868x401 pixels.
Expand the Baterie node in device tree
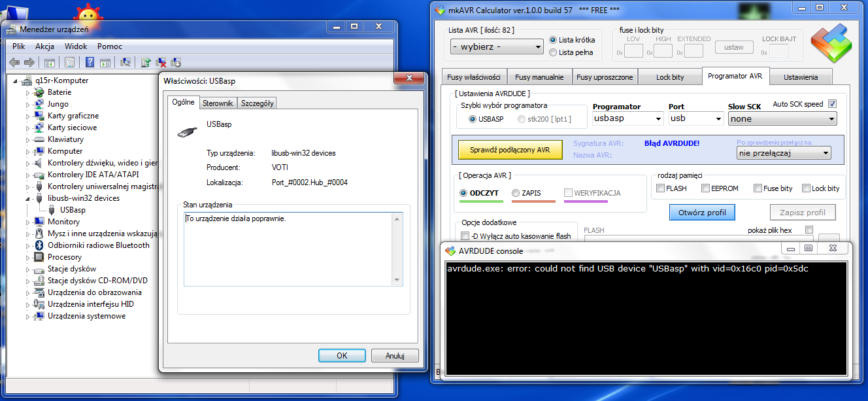(27, 92)
